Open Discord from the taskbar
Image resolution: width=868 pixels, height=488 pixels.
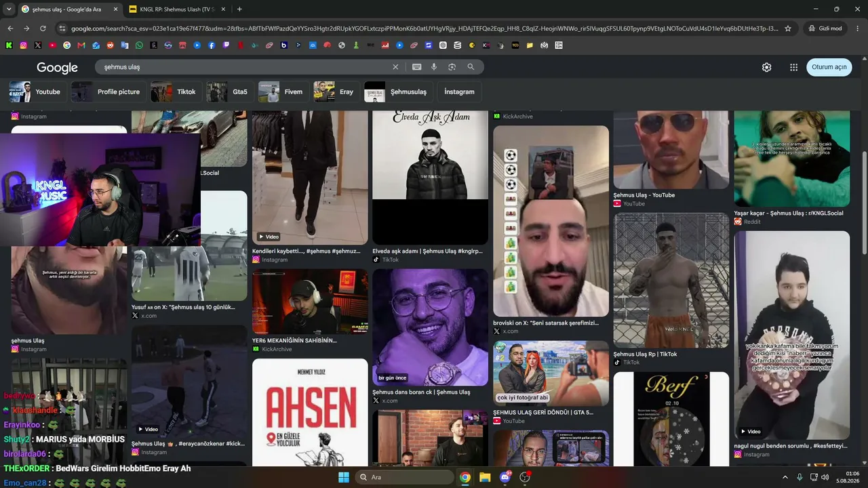[x=505, y=477]
